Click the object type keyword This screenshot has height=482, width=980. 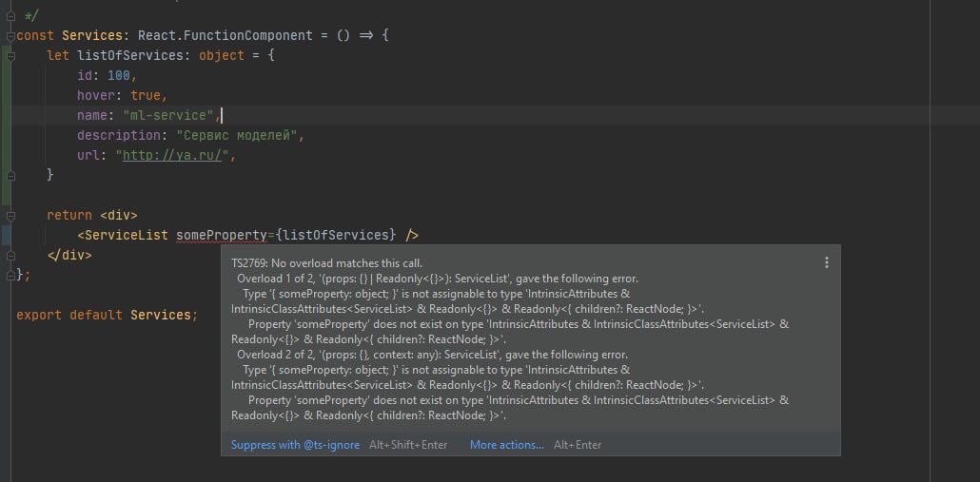(x=222, y=55)
